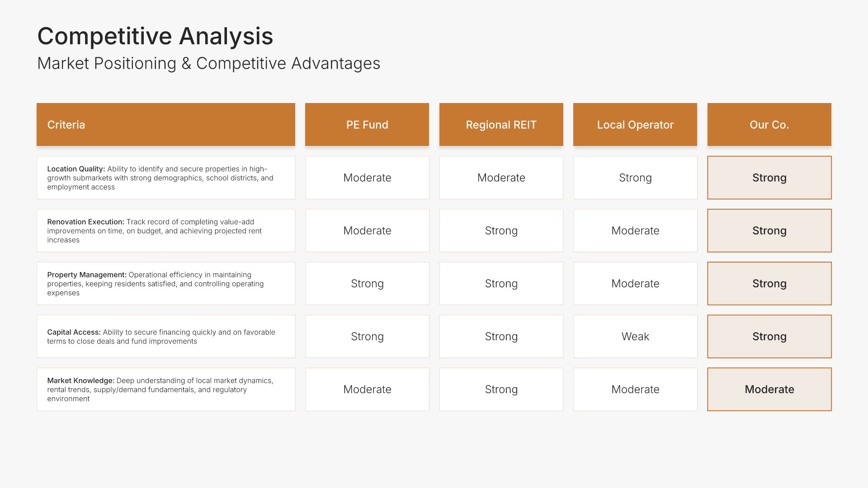This screenshot has width=868, height=488.
Task: Click Our Co.'s Location Quality Strong cell
Action: pos(769,178)
